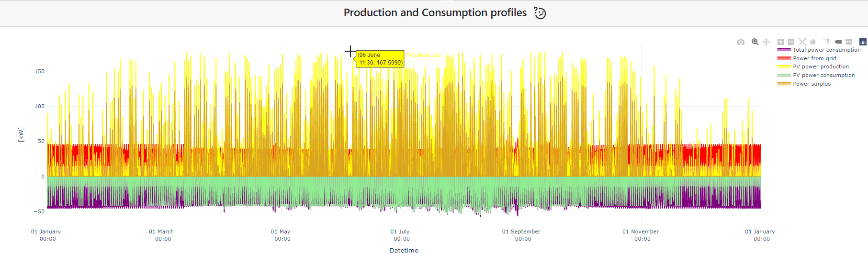This screenshot has width=868, height=265.
Task: Open help icon beside the chart title
Action: [x=540, y=13]
